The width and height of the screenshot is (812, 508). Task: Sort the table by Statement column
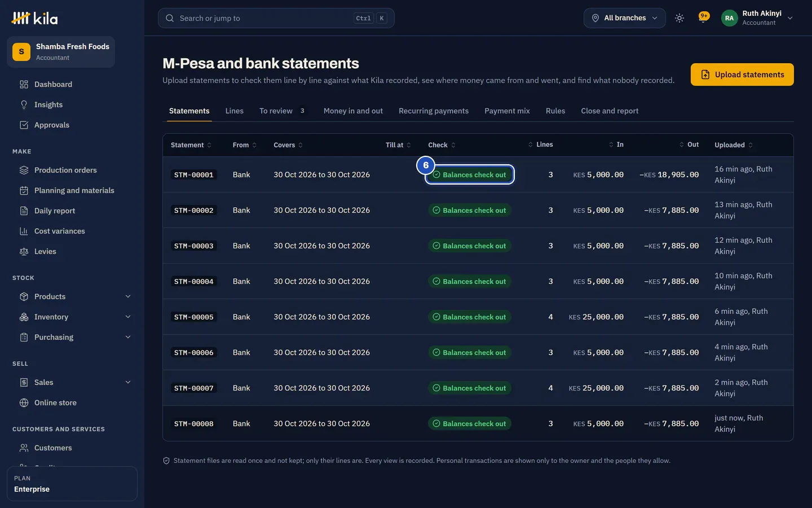191,145
